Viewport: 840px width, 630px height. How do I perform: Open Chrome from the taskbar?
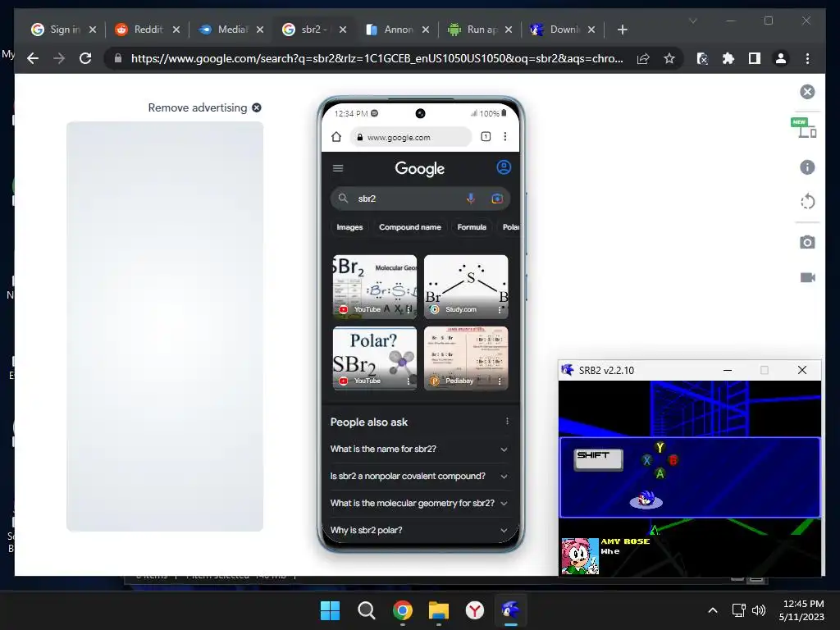(402, 610)
